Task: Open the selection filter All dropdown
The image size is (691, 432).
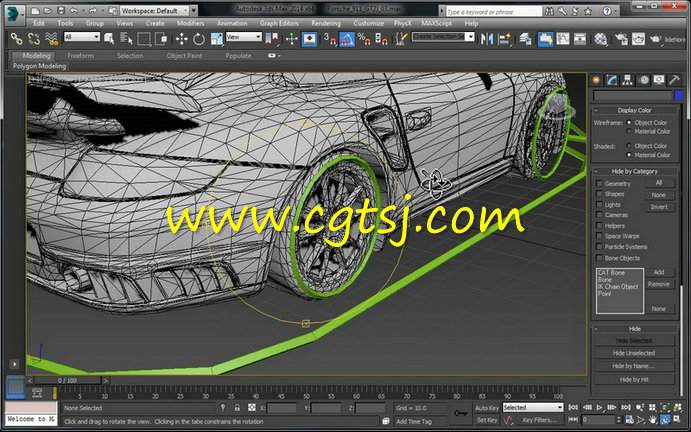Action: tap(82, 37)
